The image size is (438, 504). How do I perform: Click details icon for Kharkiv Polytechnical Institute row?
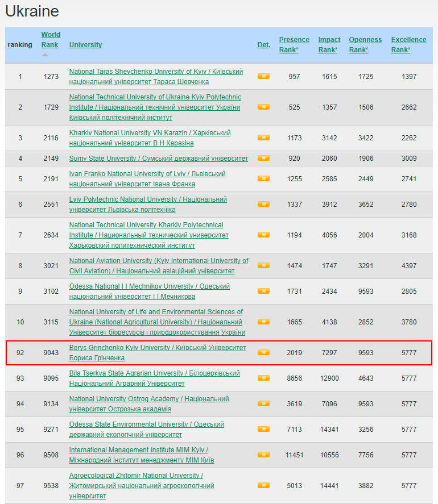263,235
